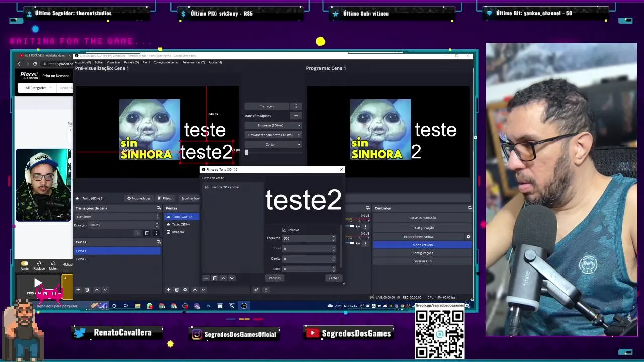The height and width of the screenshot is (362, 644).
Task: Move the selected source down
Action: coord(203,290)
